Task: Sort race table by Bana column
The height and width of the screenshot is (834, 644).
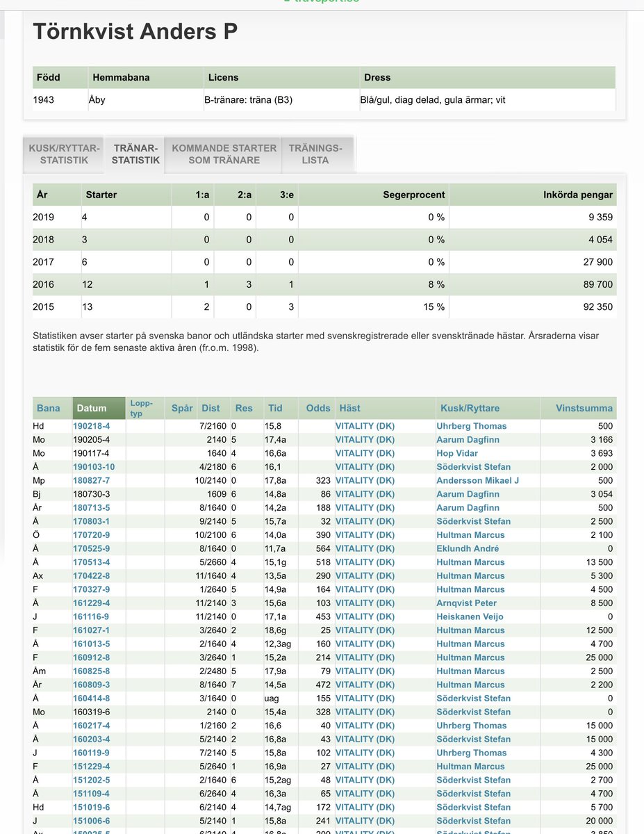Action: [x=49, y=408]
